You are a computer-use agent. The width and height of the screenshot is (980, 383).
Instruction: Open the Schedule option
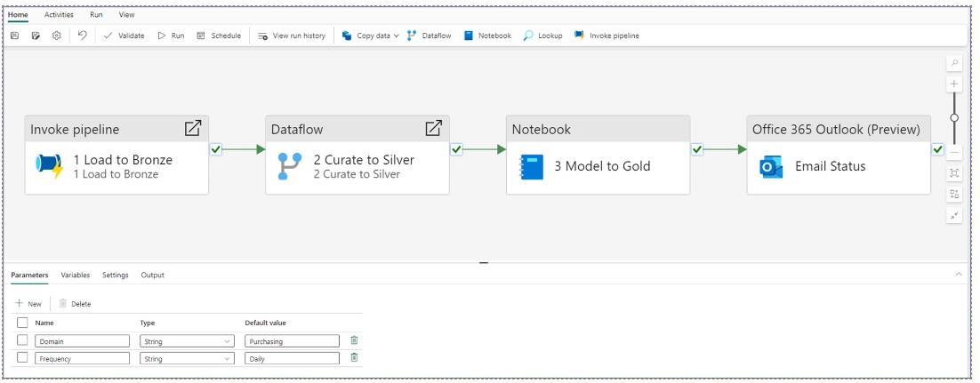[x=219, y=36]
